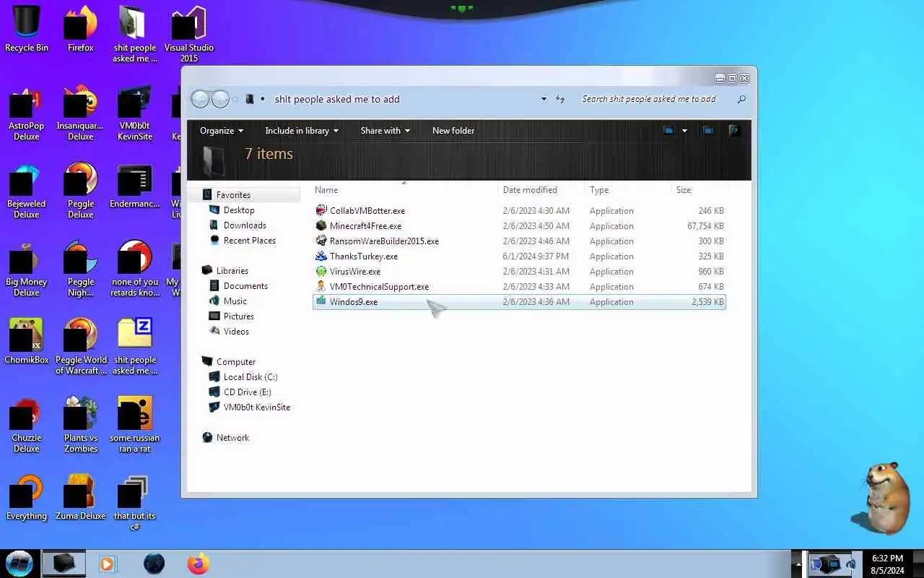
Task: Select file Minecraft4Free.exe
Action: click(519, 226)
